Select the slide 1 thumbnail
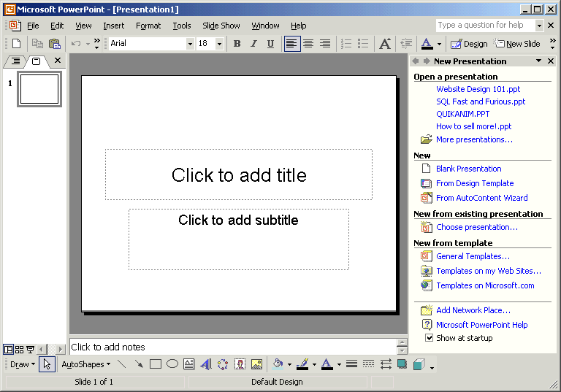 [39, 89]
